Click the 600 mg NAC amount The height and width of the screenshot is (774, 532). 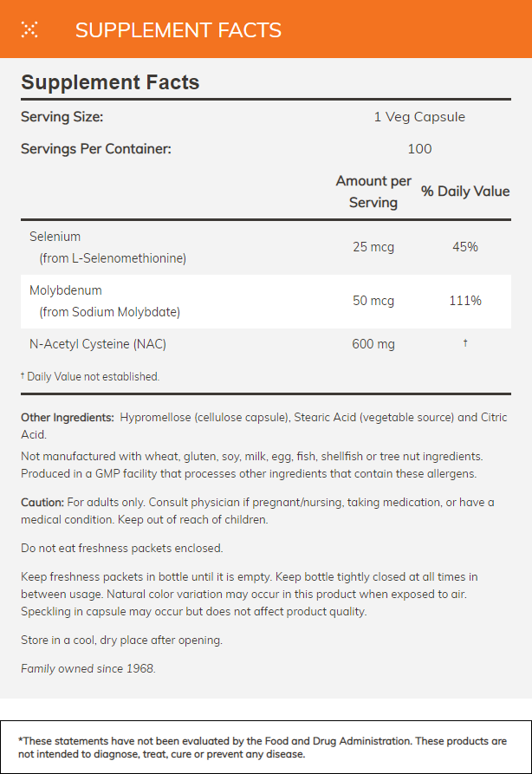373,344
